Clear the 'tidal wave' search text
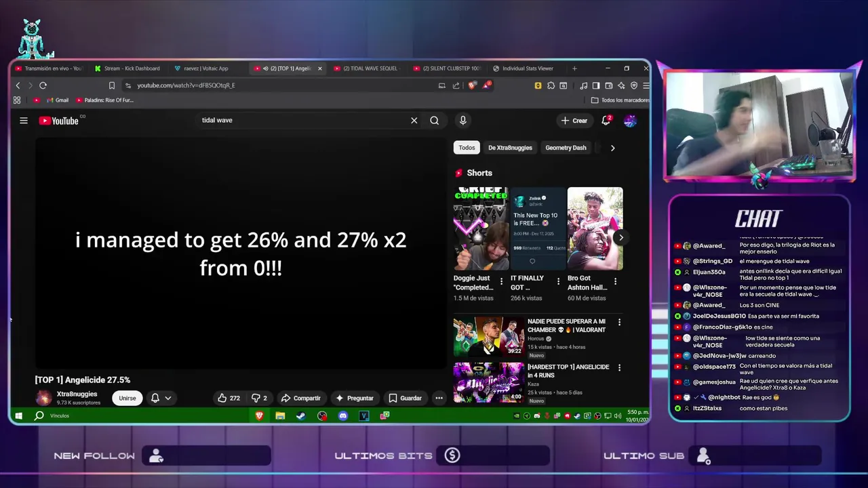The width and height of the screenshot is (868, 488). point(414,121)
